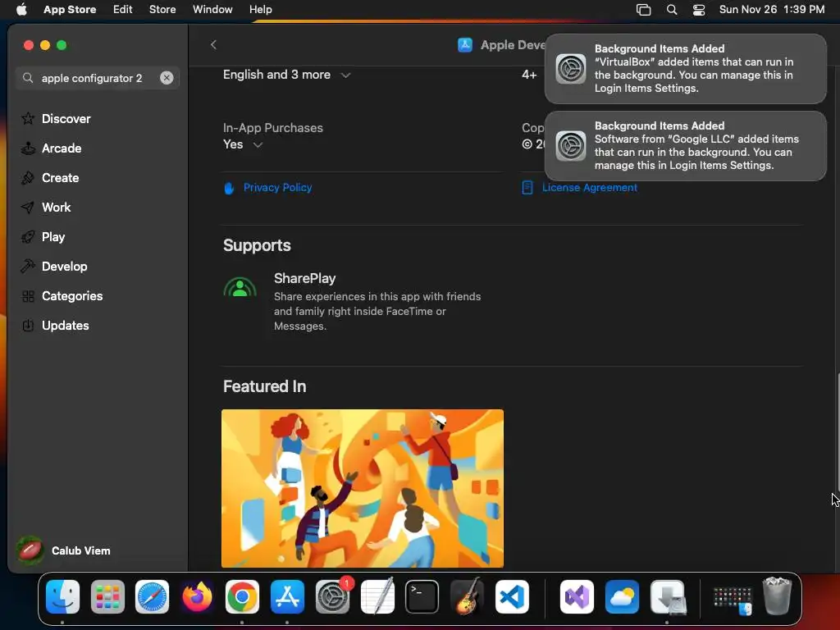The height and width of the screenshot is (630, 840).
Task: Open the Help menu
Action: (260, 9)
